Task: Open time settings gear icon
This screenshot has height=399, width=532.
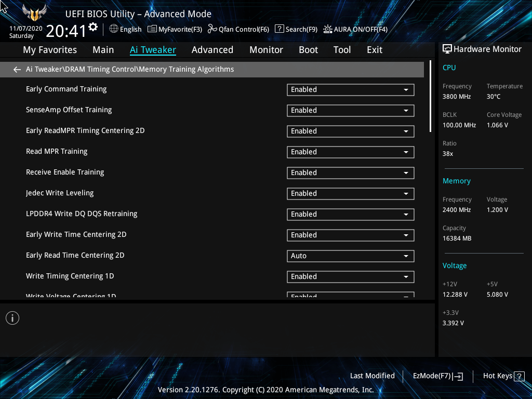Action: 93,27
